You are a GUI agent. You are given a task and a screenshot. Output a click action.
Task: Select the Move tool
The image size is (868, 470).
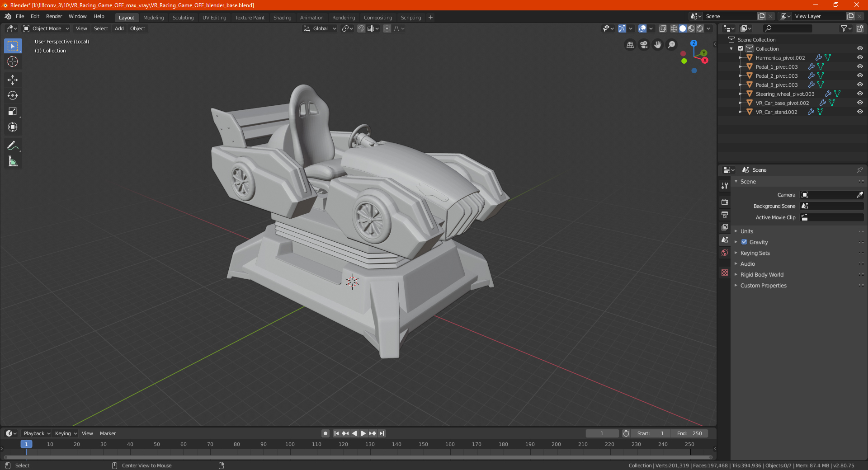(13, 80)
